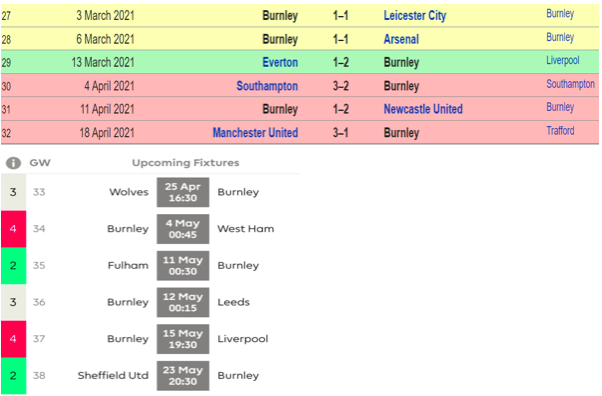Click the Upcoming Fixtures header
This screenshot has width=602, height=396.
pos(185,163)
